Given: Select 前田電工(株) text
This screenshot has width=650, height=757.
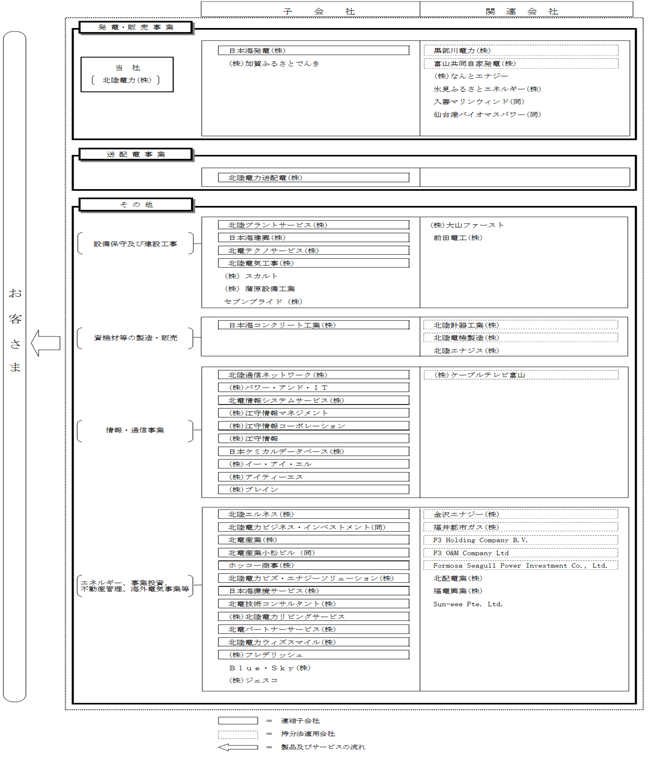Looking at the screenshot, I should pos(458,238).
